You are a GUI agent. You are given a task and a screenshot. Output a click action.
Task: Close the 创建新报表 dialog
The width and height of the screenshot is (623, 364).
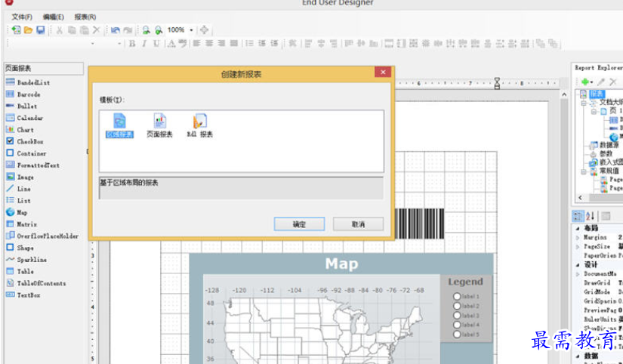pyautogui.click(x=383, y=72)
